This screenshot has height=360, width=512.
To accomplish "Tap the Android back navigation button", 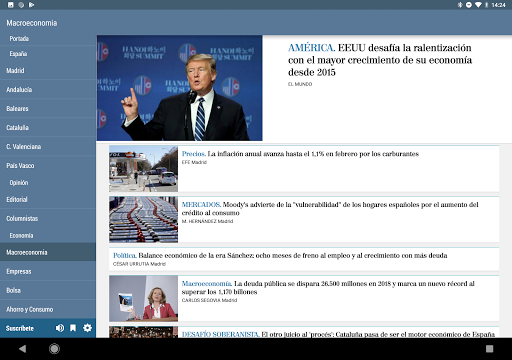I will coord(22,349).
